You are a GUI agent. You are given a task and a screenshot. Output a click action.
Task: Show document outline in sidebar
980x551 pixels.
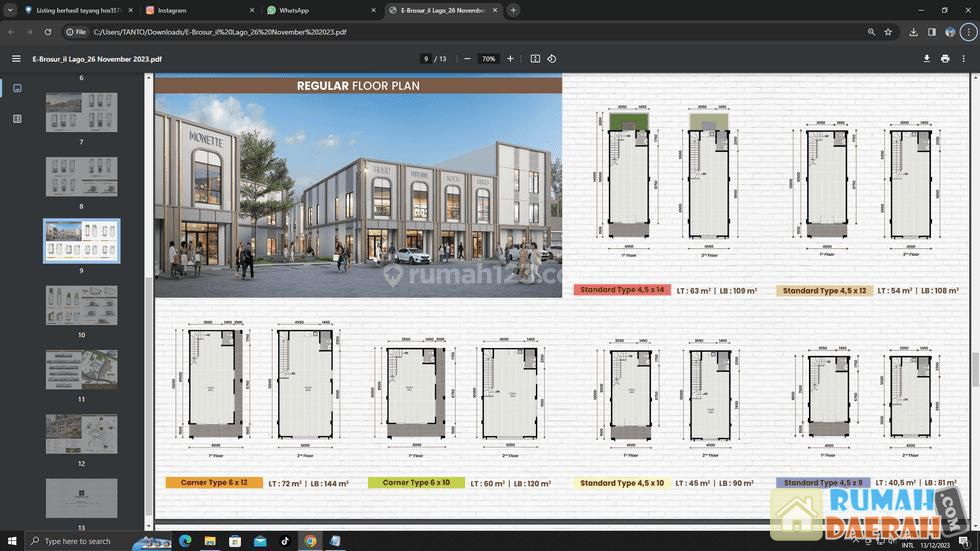(x=17, y=119)
